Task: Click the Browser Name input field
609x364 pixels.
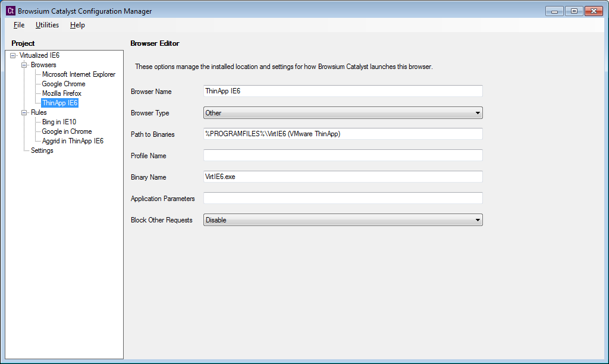Action: click(343, 91)
